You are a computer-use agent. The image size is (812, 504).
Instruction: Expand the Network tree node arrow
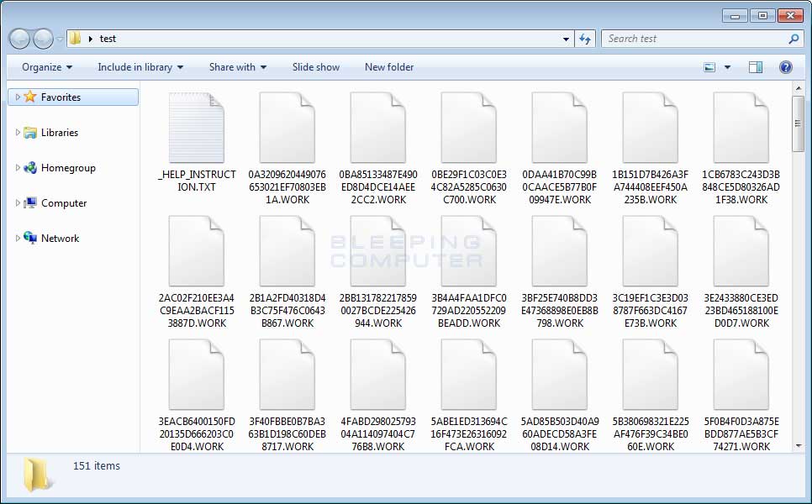click(18, 238)
